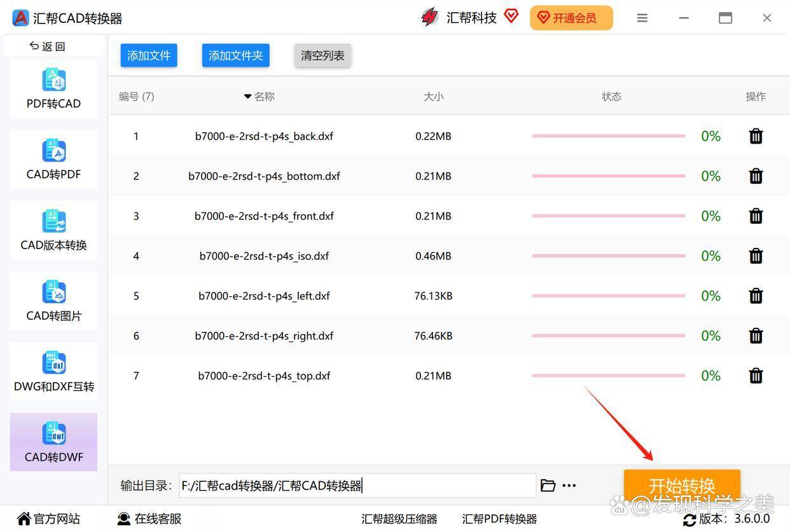
Task: Trash the b7000-e-2rsd-t-p4s_left.dxf entry
Action: coord(756,296)
